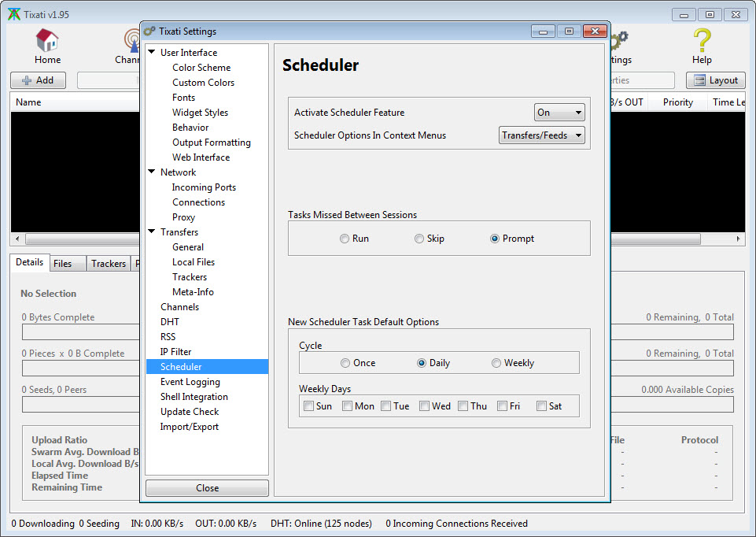
Task: Click the Name column header
Action: pos(28,102)
